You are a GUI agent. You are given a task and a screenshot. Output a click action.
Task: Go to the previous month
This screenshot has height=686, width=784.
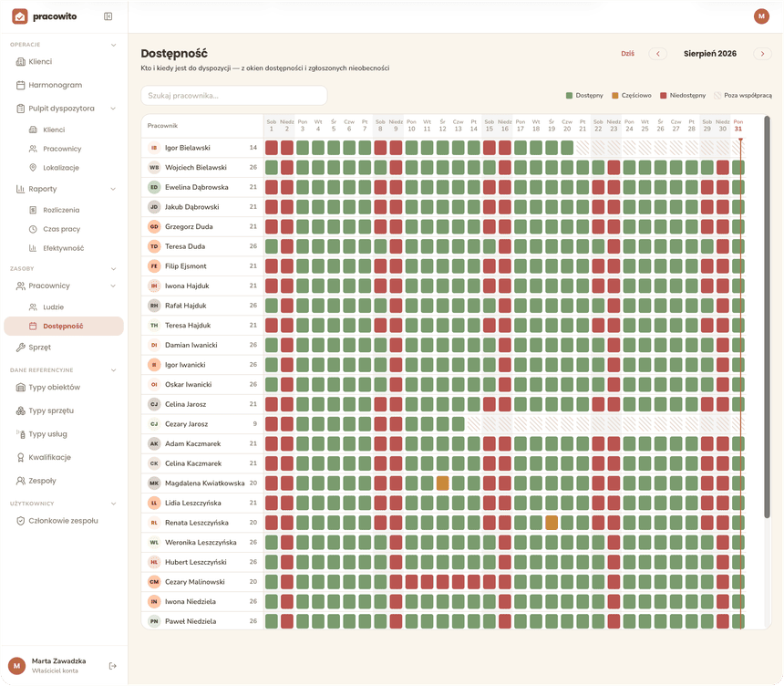(x=658, y=54)
